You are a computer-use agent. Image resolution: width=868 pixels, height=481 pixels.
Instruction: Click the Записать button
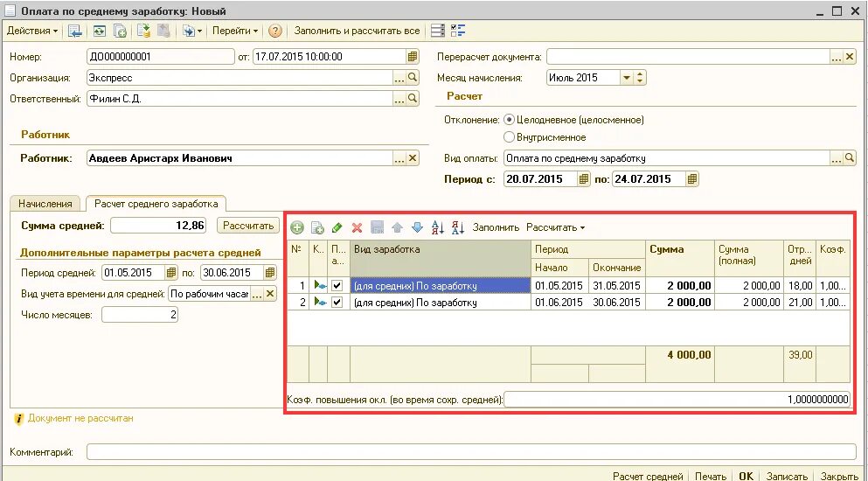tap(786, 476)
